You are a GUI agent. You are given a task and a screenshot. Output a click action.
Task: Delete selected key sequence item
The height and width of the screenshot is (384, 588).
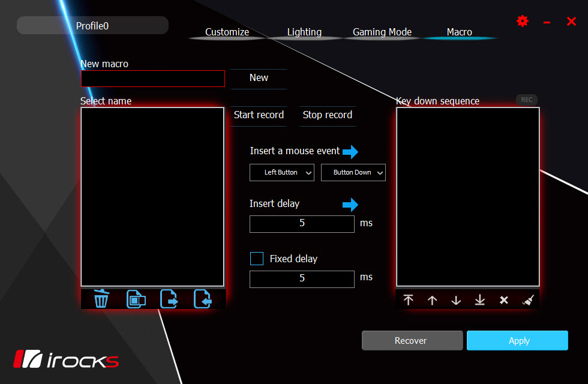point(504,300)
